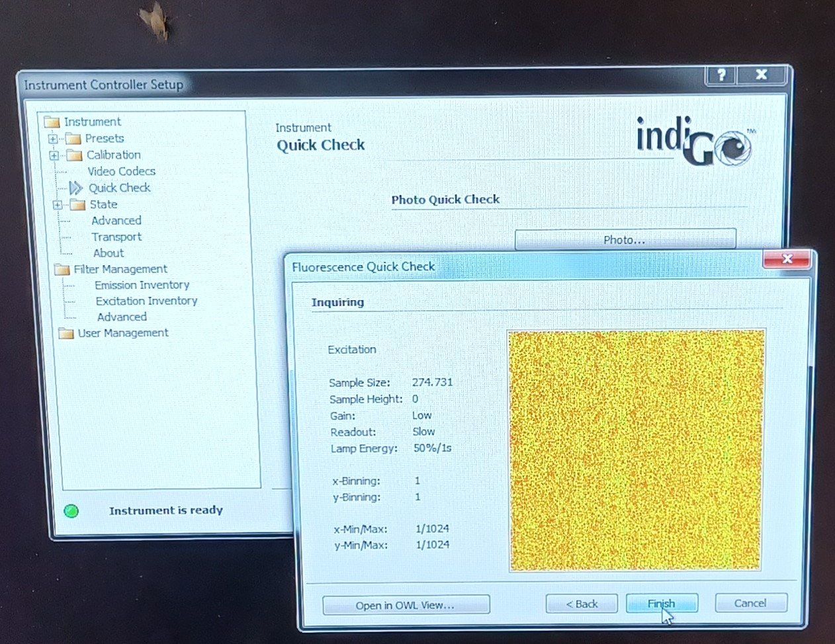Click the Gain value Low

(x=421, y=416)
